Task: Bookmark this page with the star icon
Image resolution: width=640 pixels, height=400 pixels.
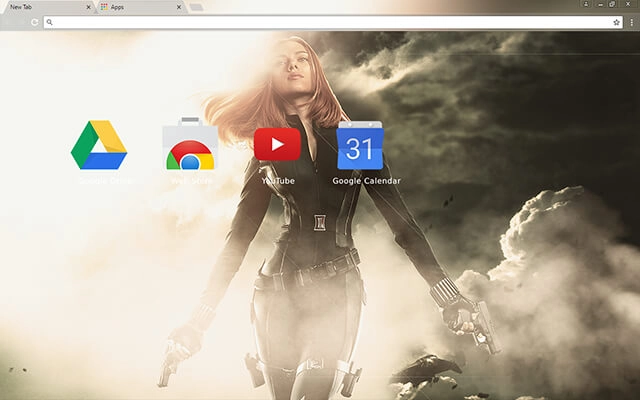Action: point(616,22)
